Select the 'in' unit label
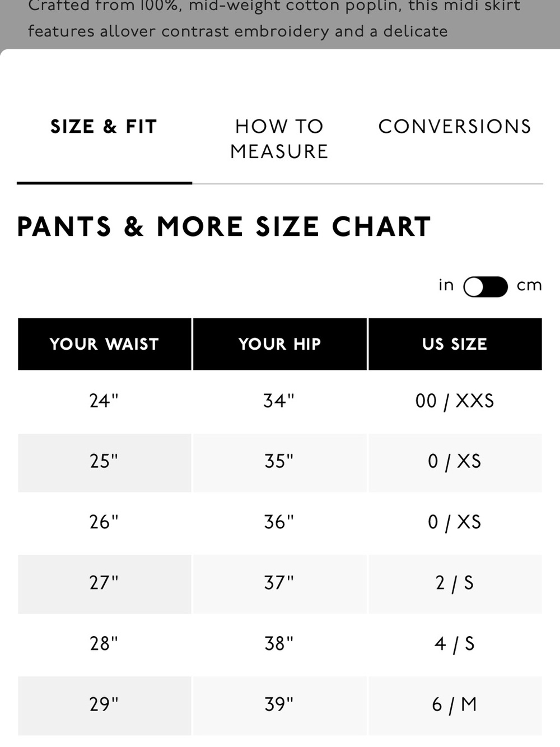560x747 pixels. (x=446, y=285)
